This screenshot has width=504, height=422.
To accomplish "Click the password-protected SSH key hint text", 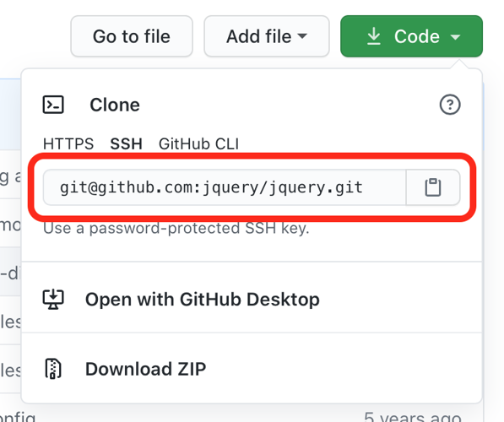I will point(176,229).
